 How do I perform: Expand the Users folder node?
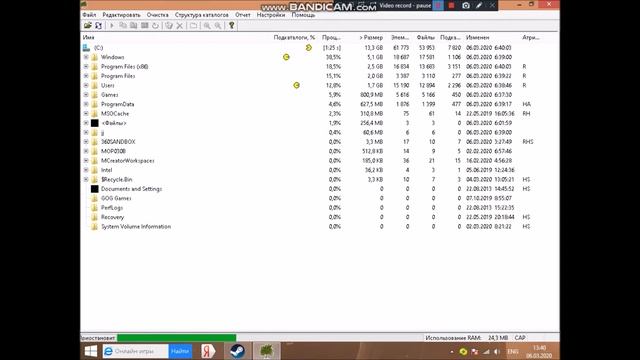(86, 85)
